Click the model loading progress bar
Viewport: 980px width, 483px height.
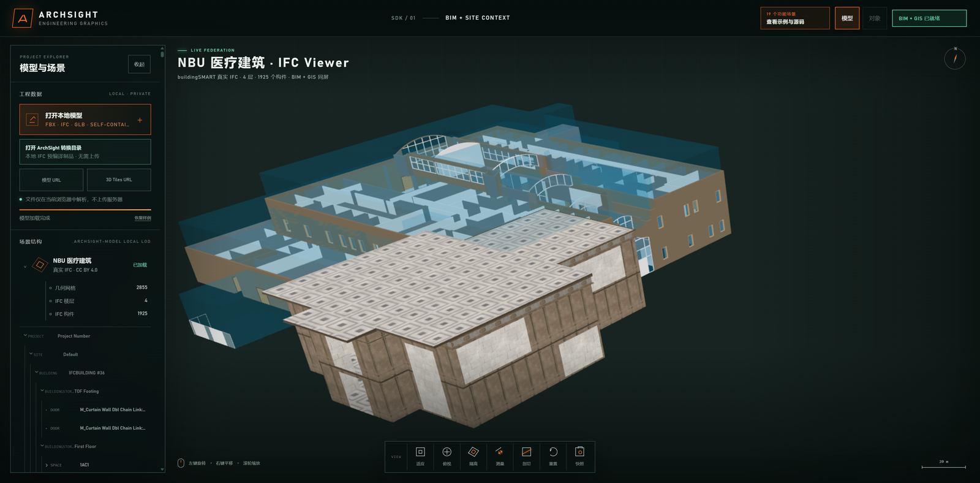pyautogui.click(x=85, y=210)
